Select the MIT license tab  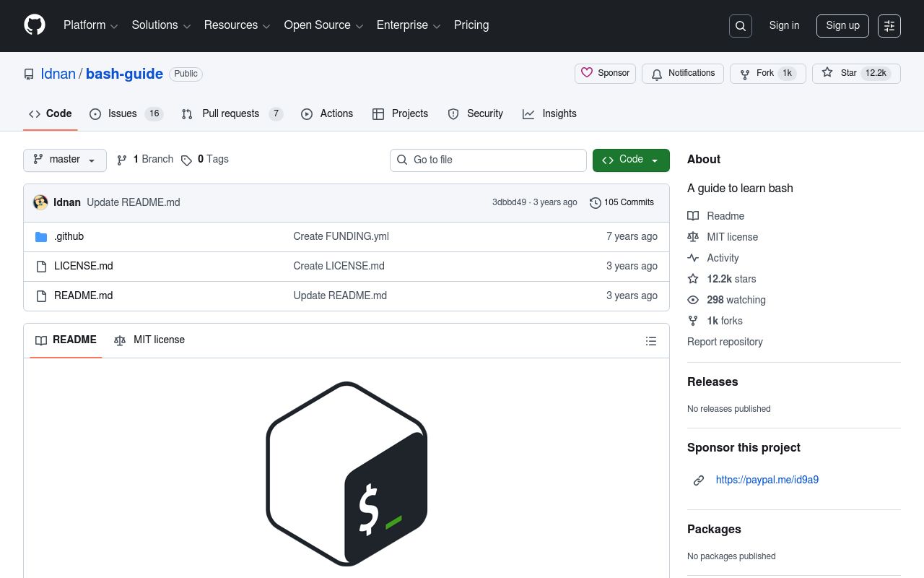[x=149, y=340]
